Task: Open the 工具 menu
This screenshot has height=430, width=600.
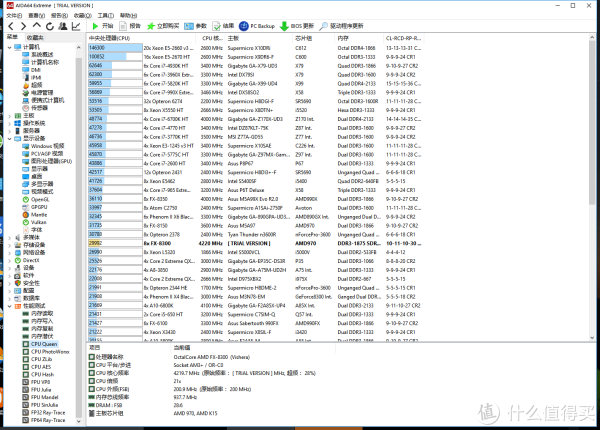Action: pyautogui.click(x=106, y=15)
